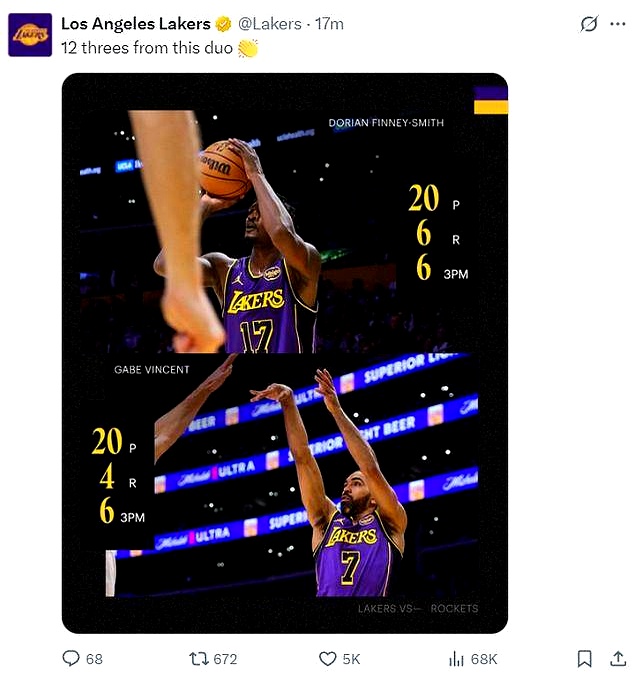Click the Lakers profile avatar
The width and height of the screenshot is (640, 679).
(x=30, y=35)
